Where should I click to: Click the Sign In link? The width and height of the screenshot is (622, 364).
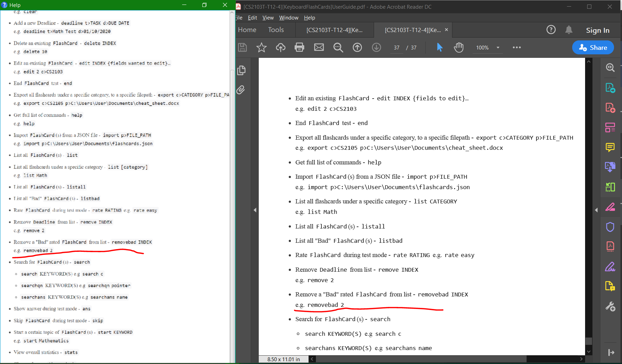[x=598, y=30]
